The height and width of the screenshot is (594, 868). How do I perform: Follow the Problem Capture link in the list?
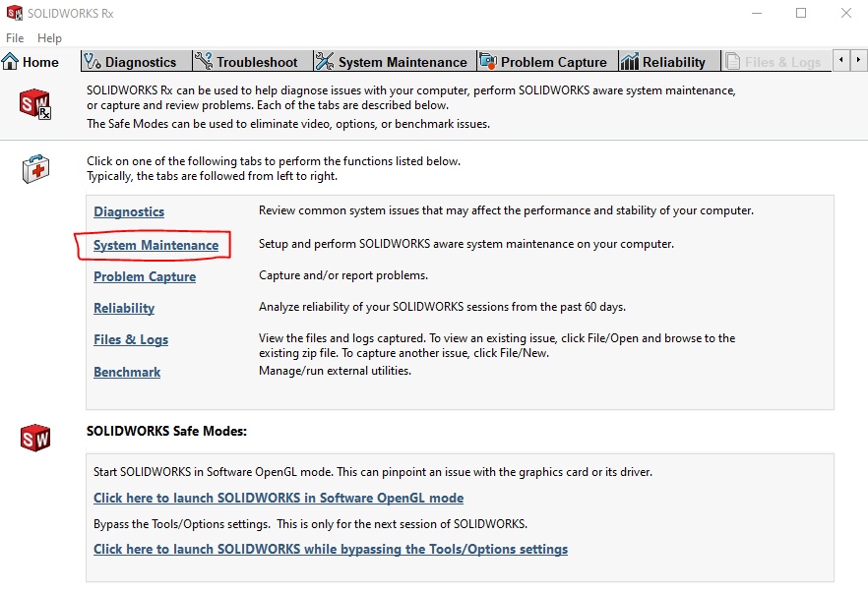(145, 276)
